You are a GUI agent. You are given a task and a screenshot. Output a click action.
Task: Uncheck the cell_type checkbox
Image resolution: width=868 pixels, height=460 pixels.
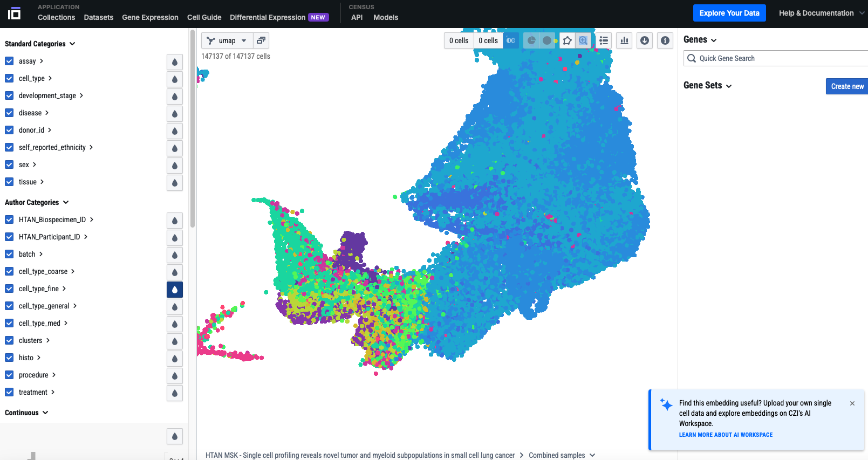click(9, 78)
